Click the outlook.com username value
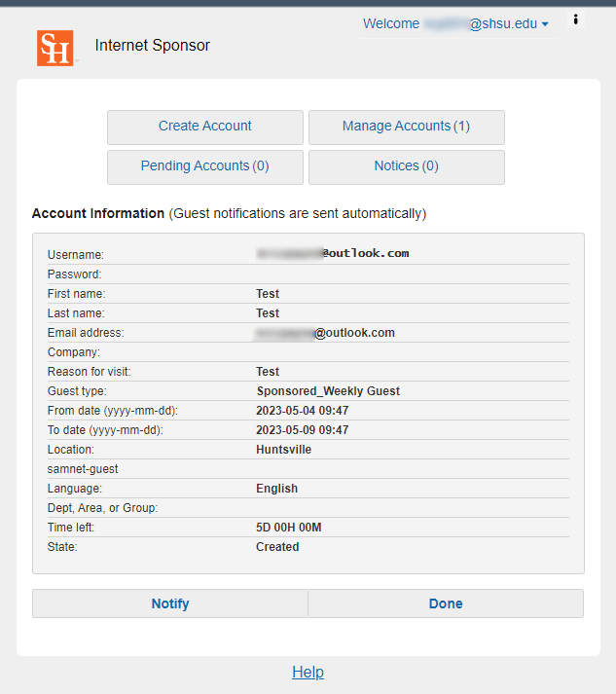The height and width of the screenshot is (694, 616). point(333,254)
